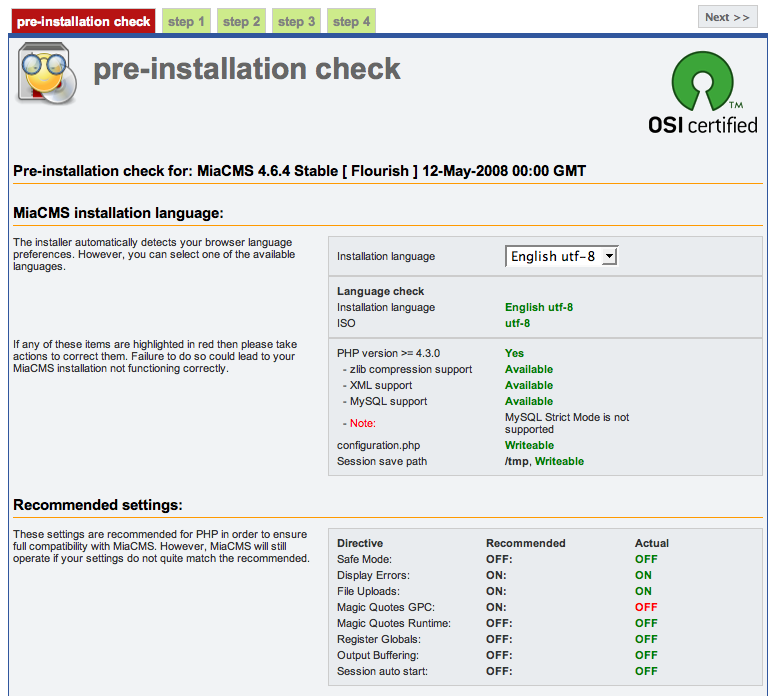
Task: Click the 'Session auto start:' directive label
Action: coord(382,671)
